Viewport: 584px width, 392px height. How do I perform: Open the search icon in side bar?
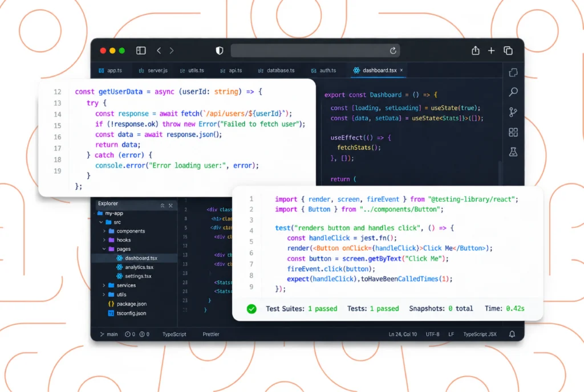(x=513, y=92)
